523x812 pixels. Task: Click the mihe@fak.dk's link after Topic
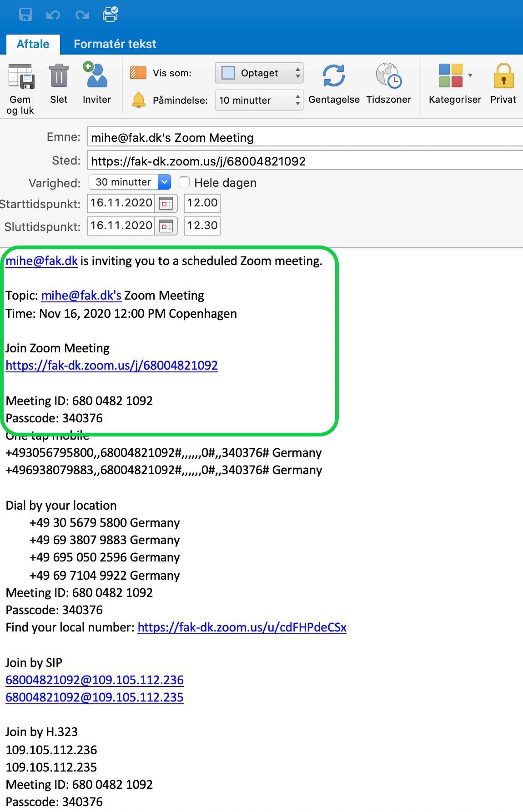(81, 296)
